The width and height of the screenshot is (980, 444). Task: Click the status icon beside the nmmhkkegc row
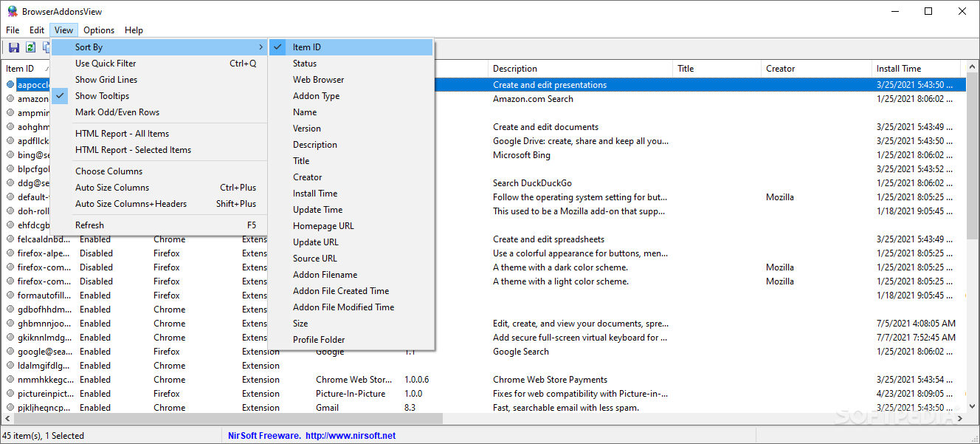[10, 380]
